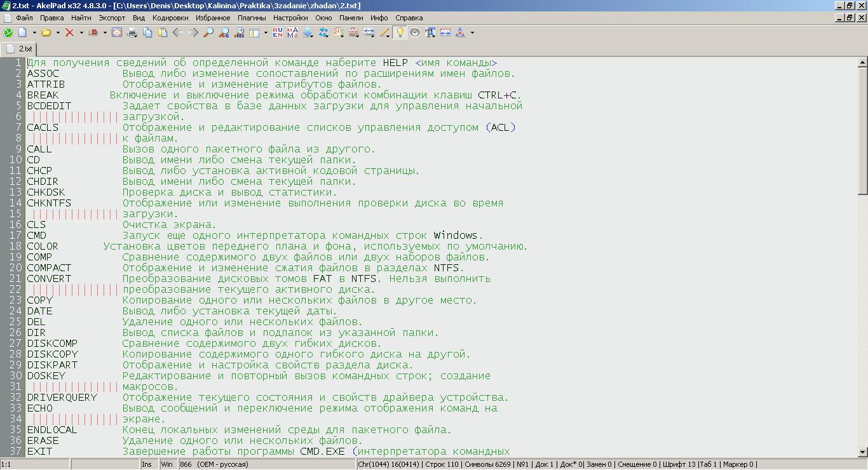Expand the dropdown arrow next to the red X
868x470 pixels.
point(81,32)
